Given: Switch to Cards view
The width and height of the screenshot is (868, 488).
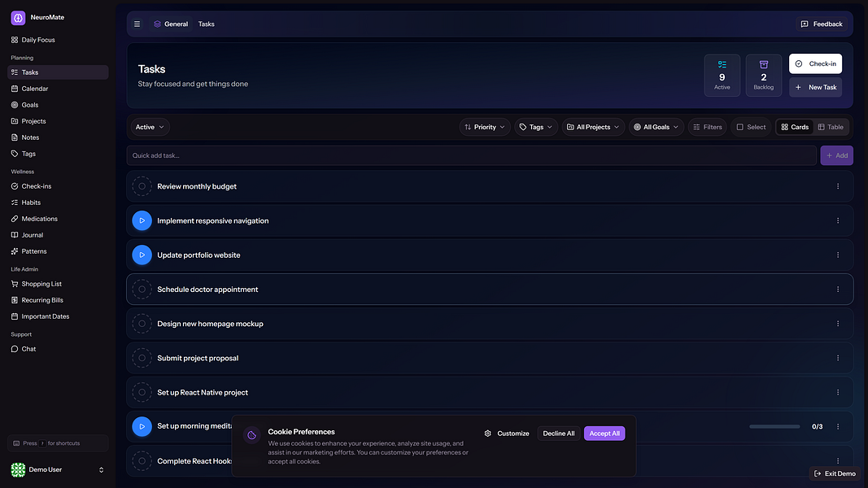Looking at the screenshot, I should pyautogui.click(x=794, y=127).
